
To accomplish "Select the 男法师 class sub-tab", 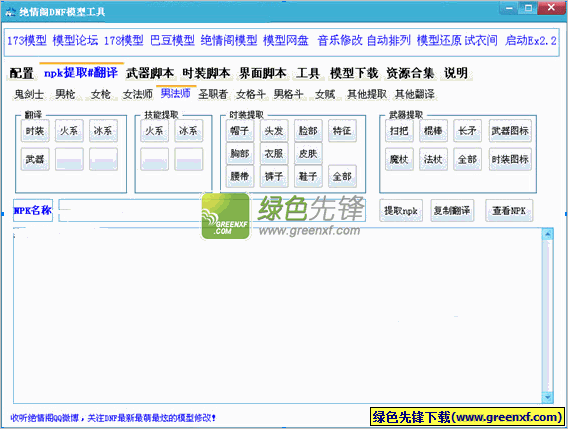I will coord(176,93).
